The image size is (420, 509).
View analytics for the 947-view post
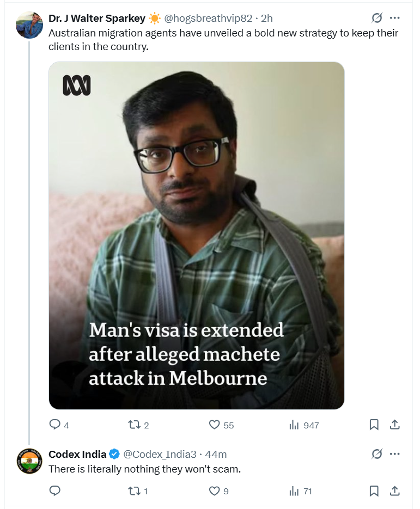(294, 425)
